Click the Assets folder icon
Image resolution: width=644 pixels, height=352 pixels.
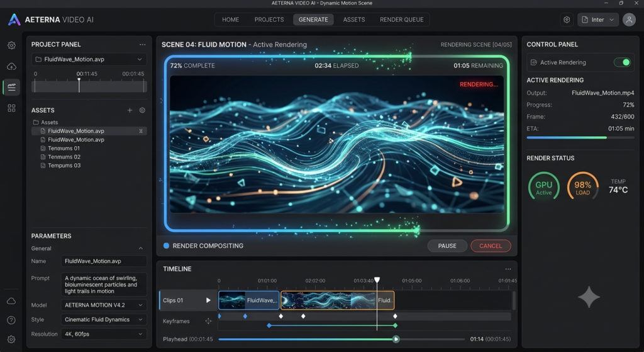[x=36, y=123]
